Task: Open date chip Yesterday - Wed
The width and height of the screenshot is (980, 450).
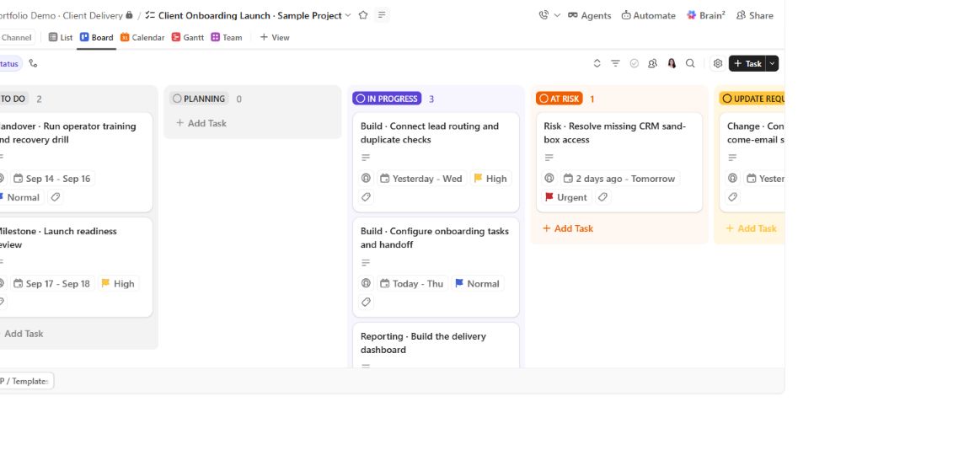Action: [421, 178]
